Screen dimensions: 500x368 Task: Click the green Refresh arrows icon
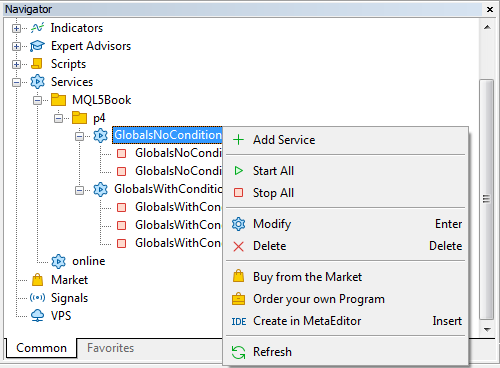coord(238,352)
